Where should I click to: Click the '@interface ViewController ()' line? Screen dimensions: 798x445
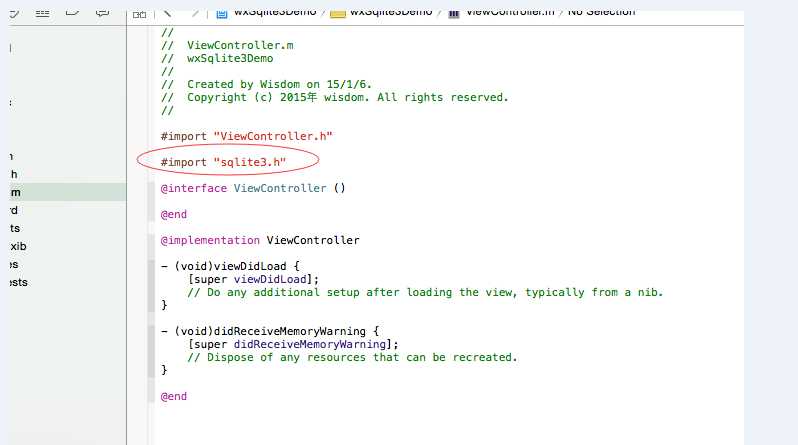[253, 188]
